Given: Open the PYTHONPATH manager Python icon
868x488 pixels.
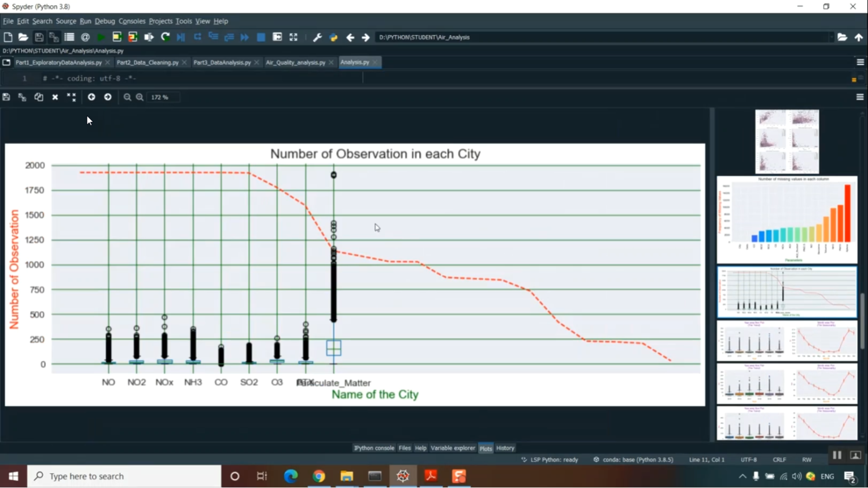Looking at the screenshot, I should click(333, 37).
